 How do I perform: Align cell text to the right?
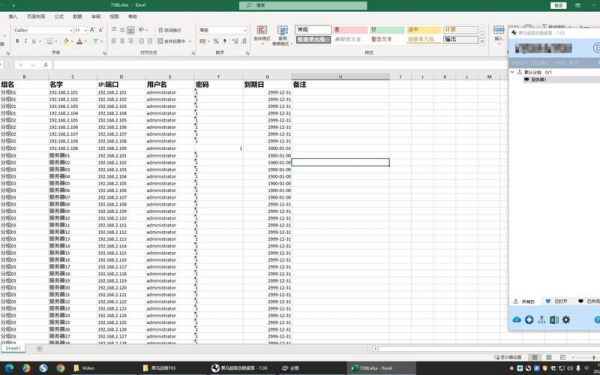[x=131, y=41]
